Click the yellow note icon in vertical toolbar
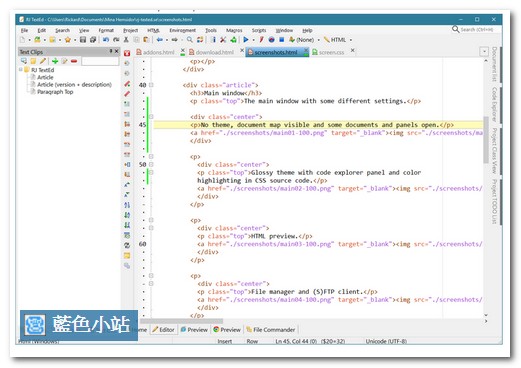The width and height of the screenshot is (521, 368). click(127, 256)
